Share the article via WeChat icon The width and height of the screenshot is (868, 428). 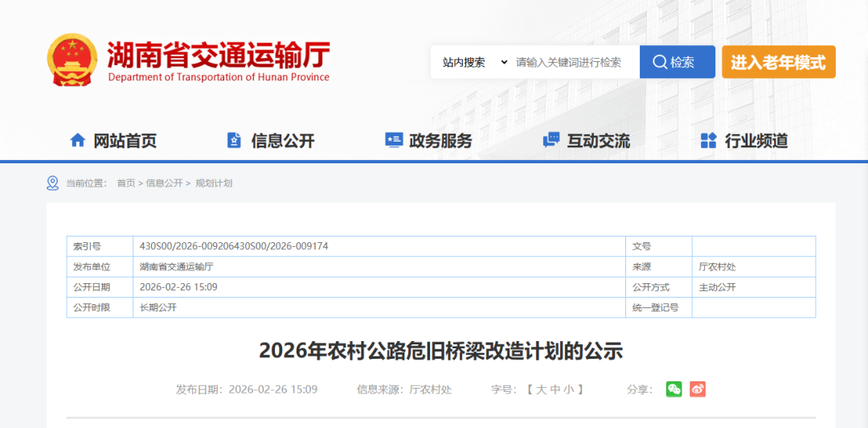point(674,389)
